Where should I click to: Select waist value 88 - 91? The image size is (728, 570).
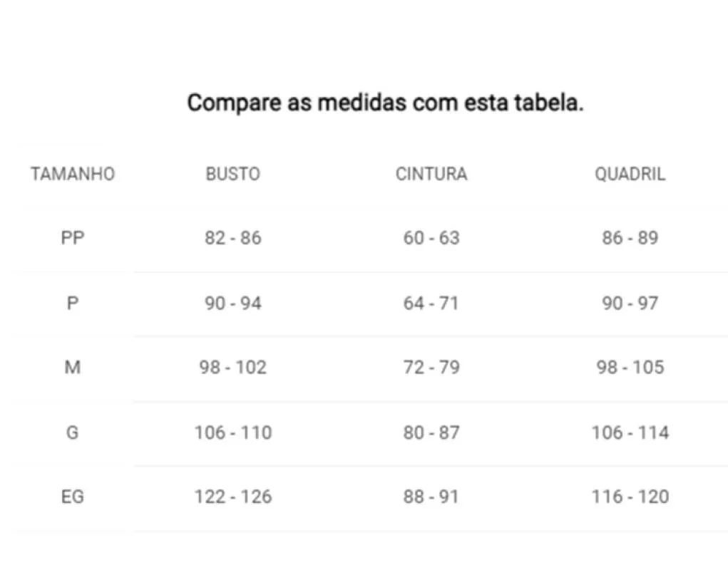tap(431, 497)
